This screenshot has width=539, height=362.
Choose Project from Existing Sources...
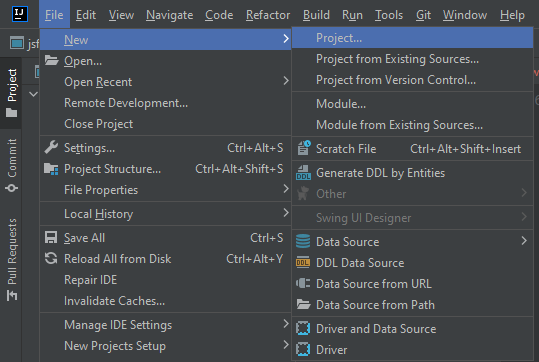point(412,59)
